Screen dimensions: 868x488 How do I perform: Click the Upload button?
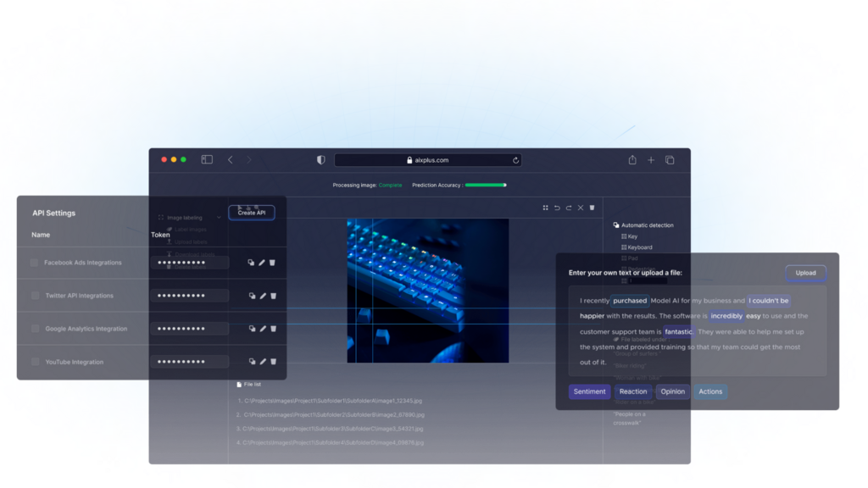pos(805,273)
